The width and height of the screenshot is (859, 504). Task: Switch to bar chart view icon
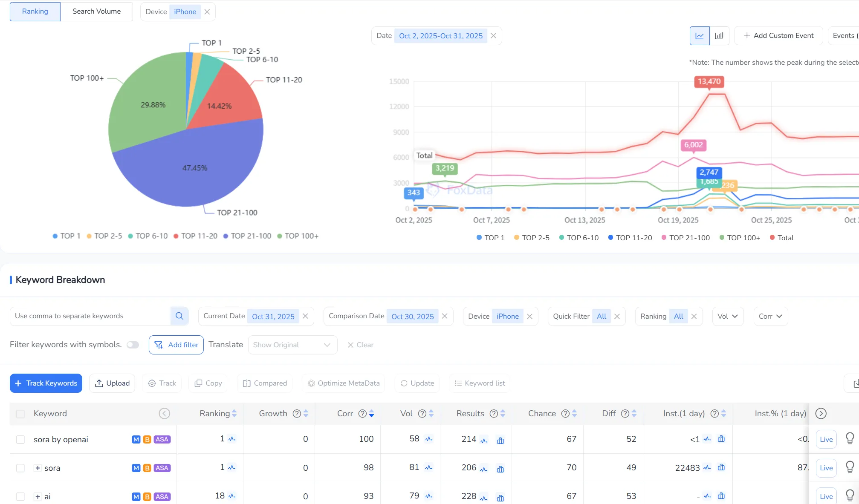pyautogui.click(x=719, y=36)
